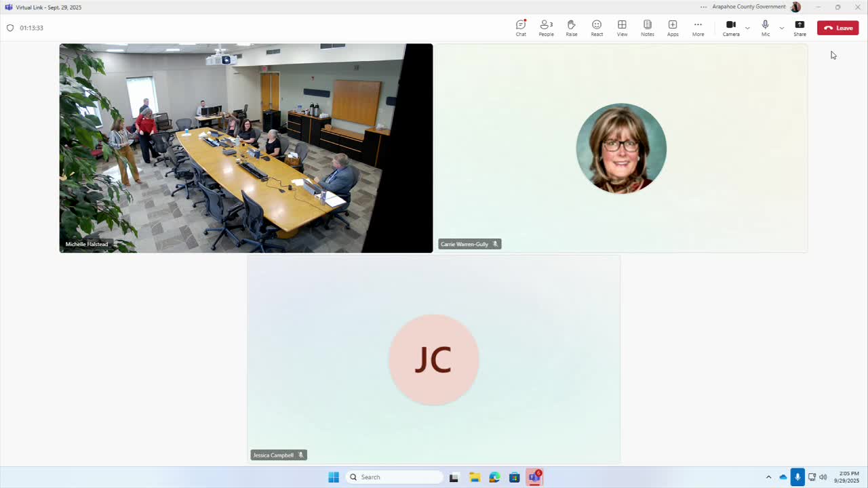Leave the meeting

[x=837, y=28]
